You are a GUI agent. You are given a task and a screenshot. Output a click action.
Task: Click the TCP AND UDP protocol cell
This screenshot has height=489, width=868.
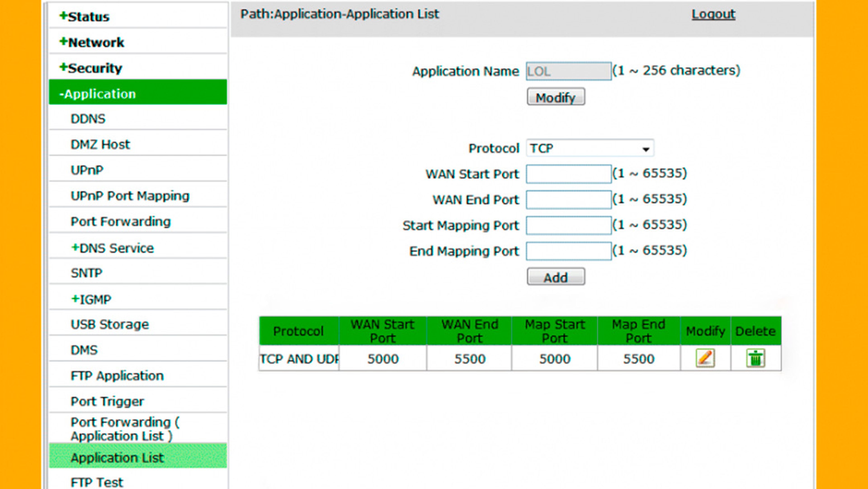click(299, 358)
